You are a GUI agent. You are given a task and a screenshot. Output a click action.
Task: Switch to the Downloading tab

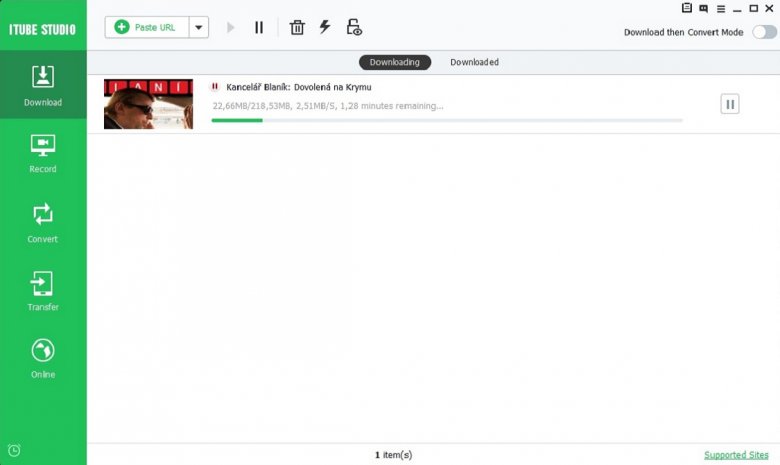[x=394, y=62]
